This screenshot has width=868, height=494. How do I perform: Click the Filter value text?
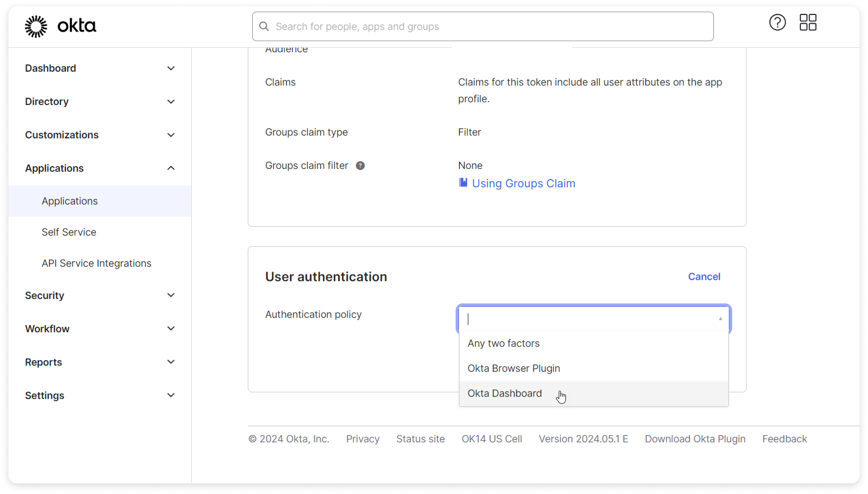point(469,132)
